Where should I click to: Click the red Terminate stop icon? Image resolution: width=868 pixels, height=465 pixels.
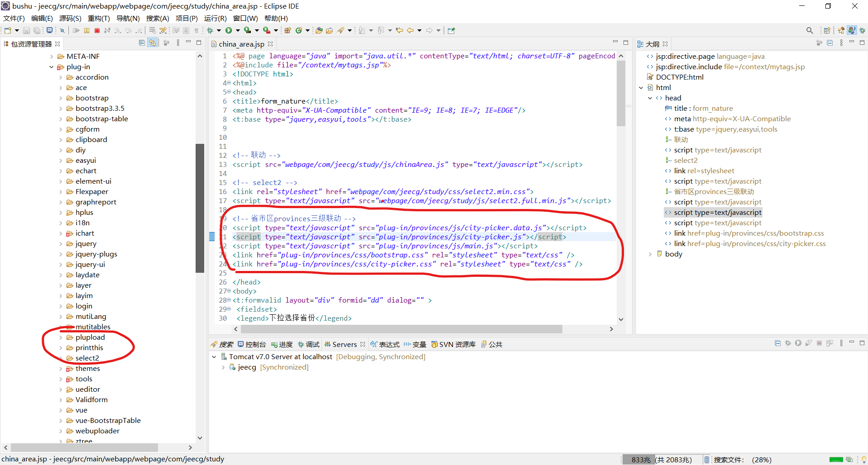97,30
